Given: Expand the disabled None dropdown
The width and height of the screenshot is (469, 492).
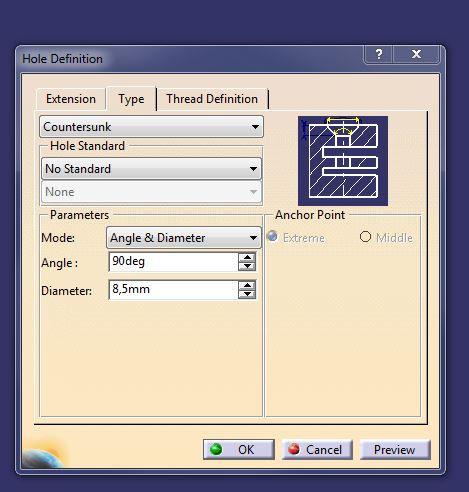Looking at the screenshot, I should (151, 192).
